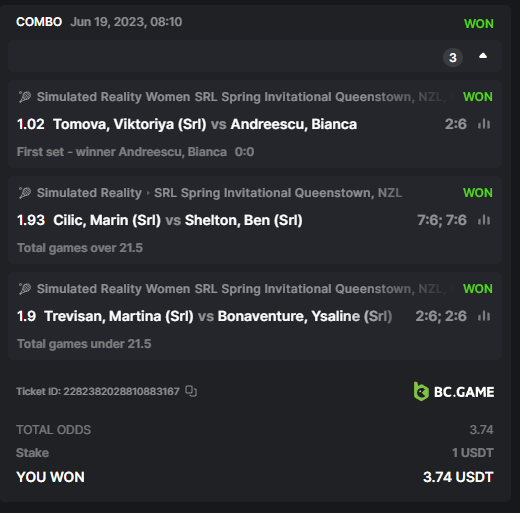Viewport: 520px width, 513px height.
Task: Click the 1.93 odds value
Action: (x=31, y=220)
